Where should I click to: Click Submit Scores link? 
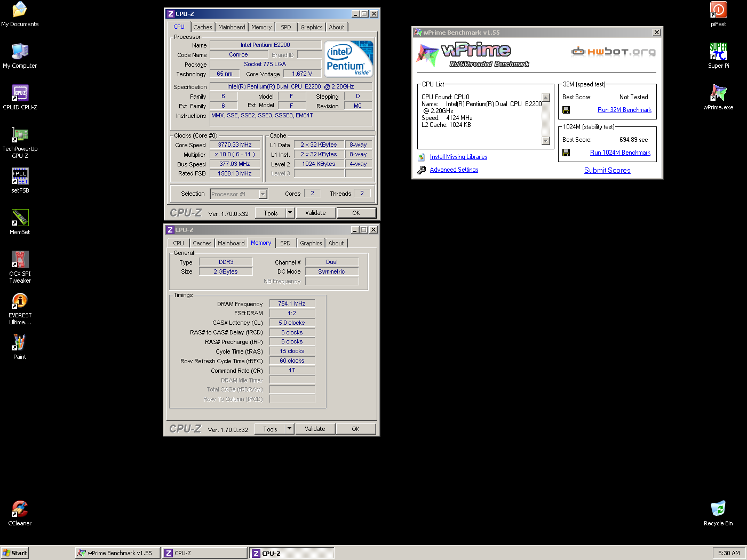607,170
